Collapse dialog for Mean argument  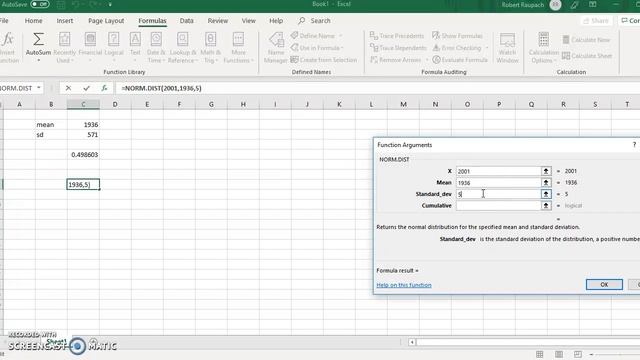[x=546, y=182]
